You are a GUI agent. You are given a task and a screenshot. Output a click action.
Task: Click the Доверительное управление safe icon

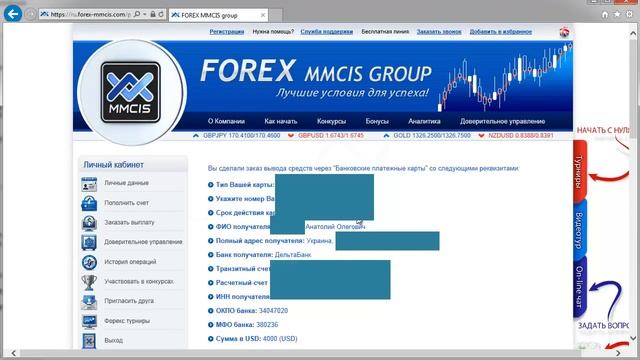pyautogui.click(x=89, y=242)
